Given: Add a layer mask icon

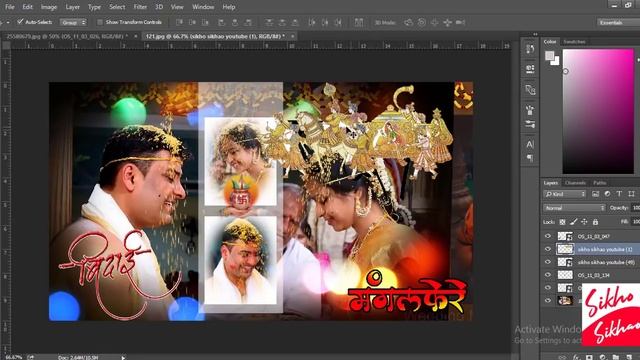Looking at the screenshot, I should coord(589,357).
